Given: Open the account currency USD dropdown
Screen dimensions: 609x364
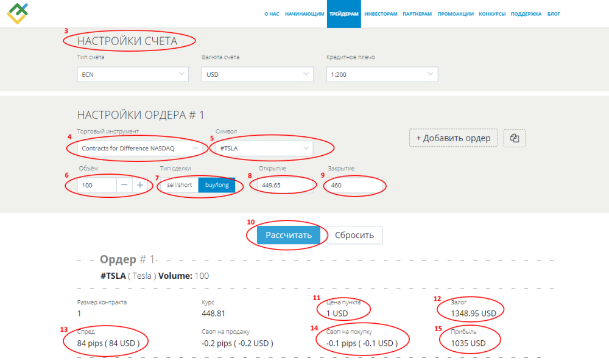Looking at the screenshot, I should coord(258,74).
